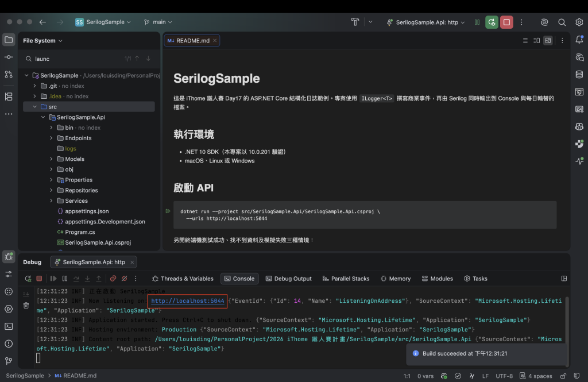Open the http://localhost:5044 link in console
Screen dimensions: 588x382
[x=188, y=301]
